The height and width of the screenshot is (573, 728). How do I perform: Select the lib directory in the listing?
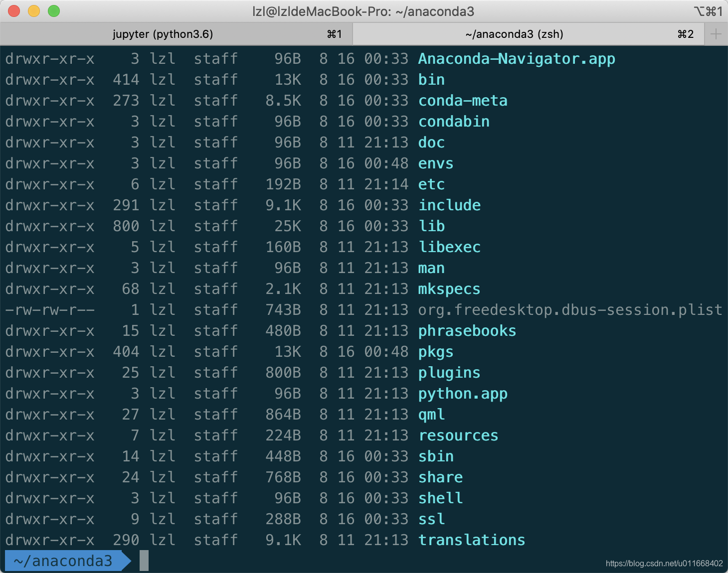(431, 226)
